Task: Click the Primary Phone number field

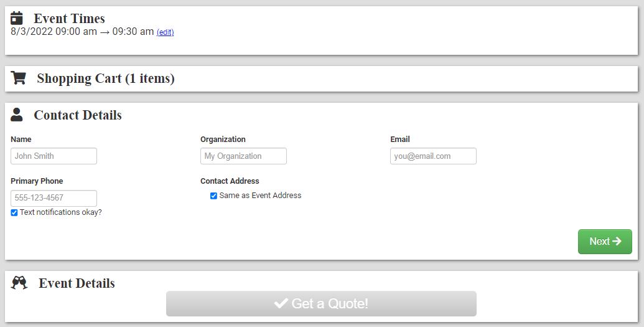Action: pos(54,198)
